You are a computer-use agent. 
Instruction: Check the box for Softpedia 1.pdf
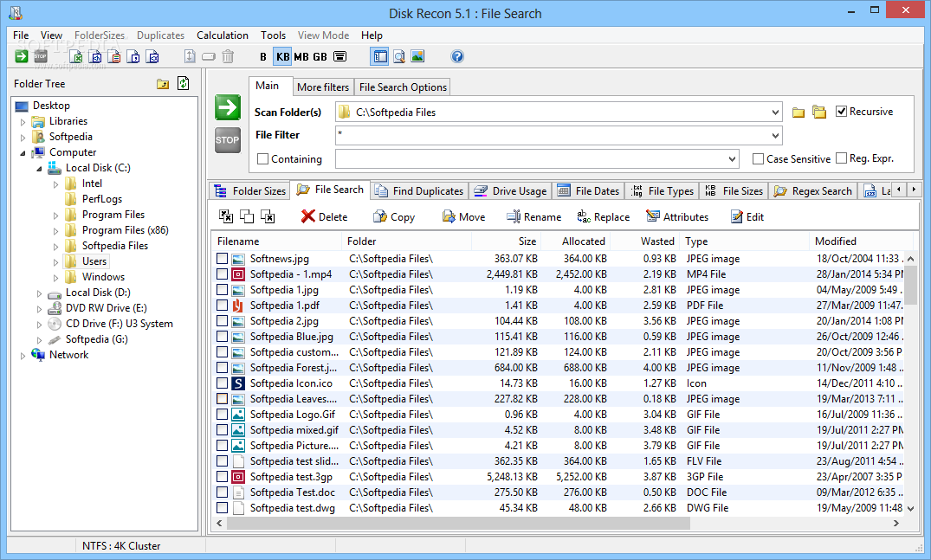click(222, 305)
